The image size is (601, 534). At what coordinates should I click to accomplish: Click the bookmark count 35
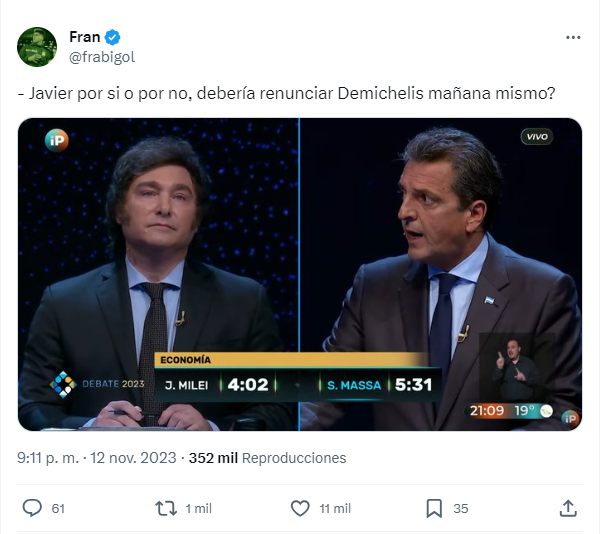point(460,509)
